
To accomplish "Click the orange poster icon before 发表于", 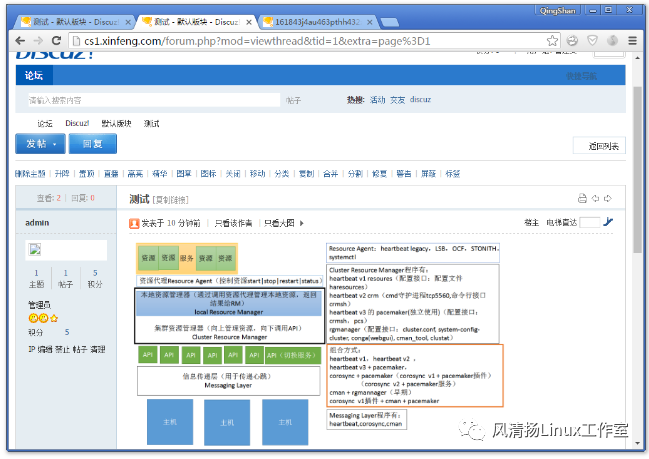I will coord(134,223).
